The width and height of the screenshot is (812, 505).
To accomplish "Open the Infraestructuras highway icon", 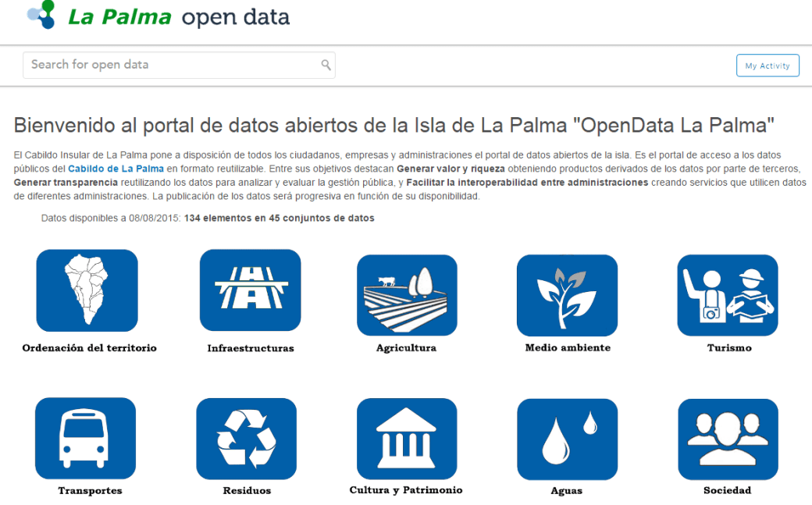I will [250, 290].
